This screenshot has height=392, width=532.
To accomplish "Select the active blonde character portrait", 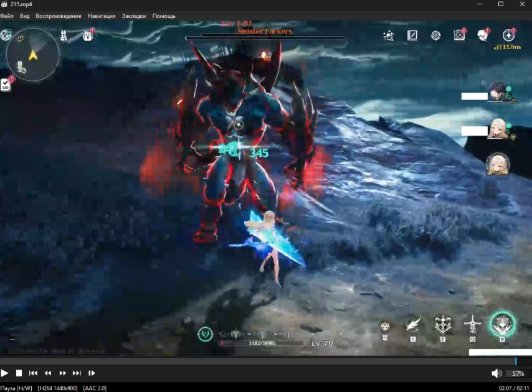I will 498,164.
